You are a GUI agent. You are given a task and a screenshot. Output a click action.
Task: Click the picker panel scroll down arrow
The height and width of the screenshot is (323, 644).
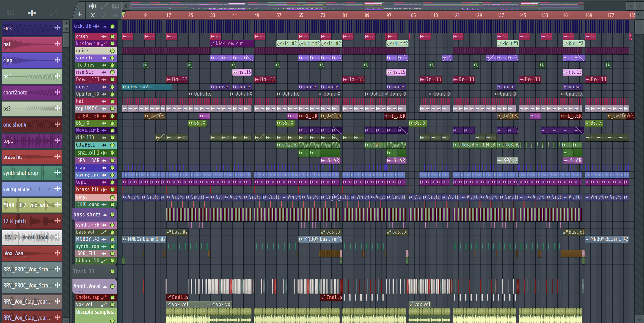click(66, 320)
